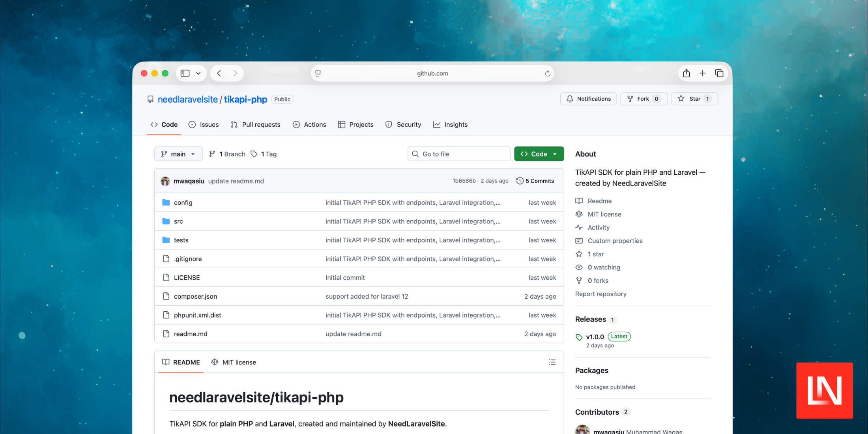Select the Pull requests icon
The width and height of the screenshot is (868, 434).
pos(234,124)
